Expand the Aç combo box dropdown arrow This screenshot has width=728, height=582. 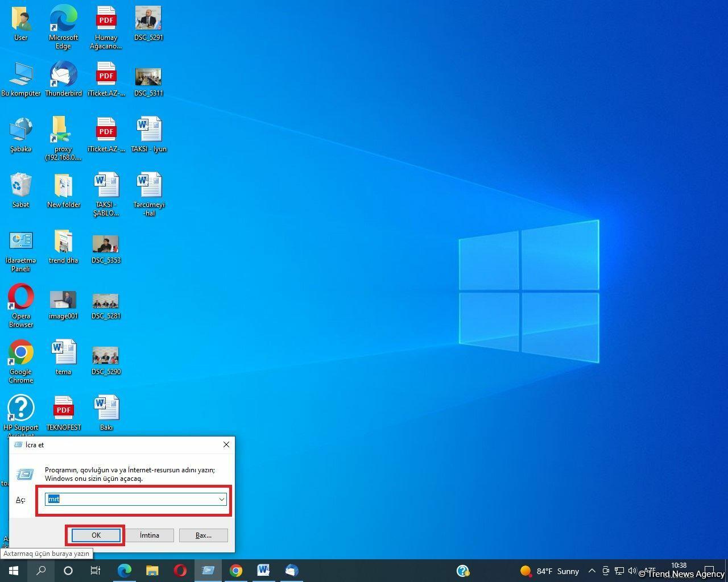click(221, 499)
